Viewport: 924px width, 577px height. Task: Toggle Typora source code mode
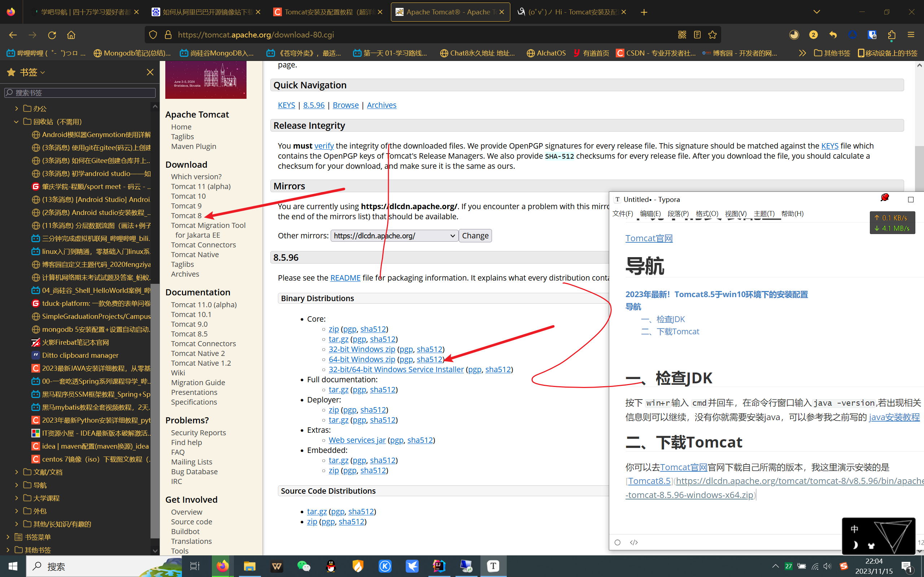coord(634,542)
